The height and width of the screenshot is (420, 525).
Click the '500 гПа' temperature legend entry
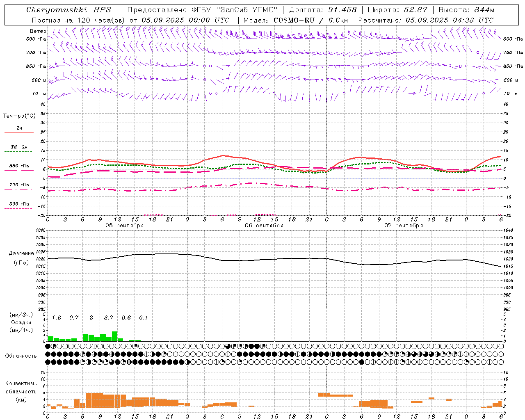(x=19, y=204)
